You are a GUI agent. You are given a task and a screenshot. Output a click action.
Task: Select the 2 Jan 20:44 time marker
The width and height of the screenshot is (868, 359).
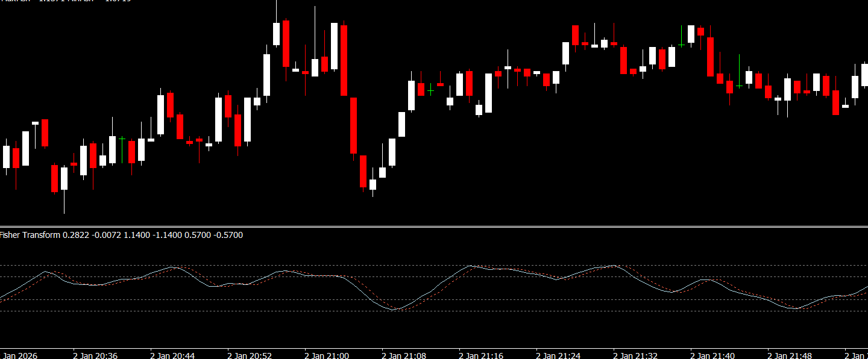pos(172,355)
